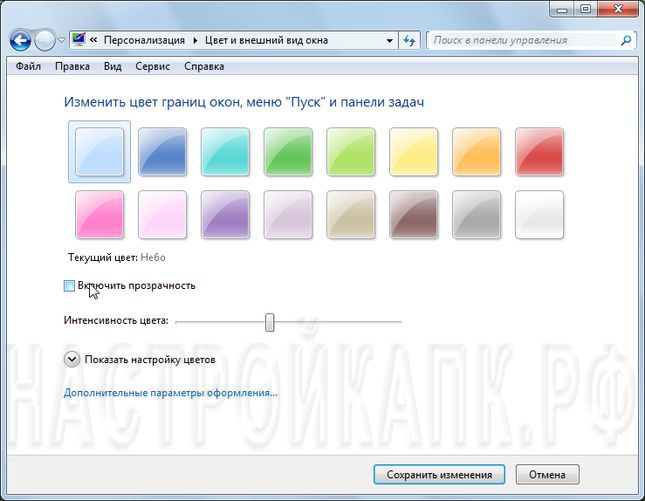Click the greyed forward navigation arrow
This screenshot has height=501, width=645.
click(x=45, y=40)
